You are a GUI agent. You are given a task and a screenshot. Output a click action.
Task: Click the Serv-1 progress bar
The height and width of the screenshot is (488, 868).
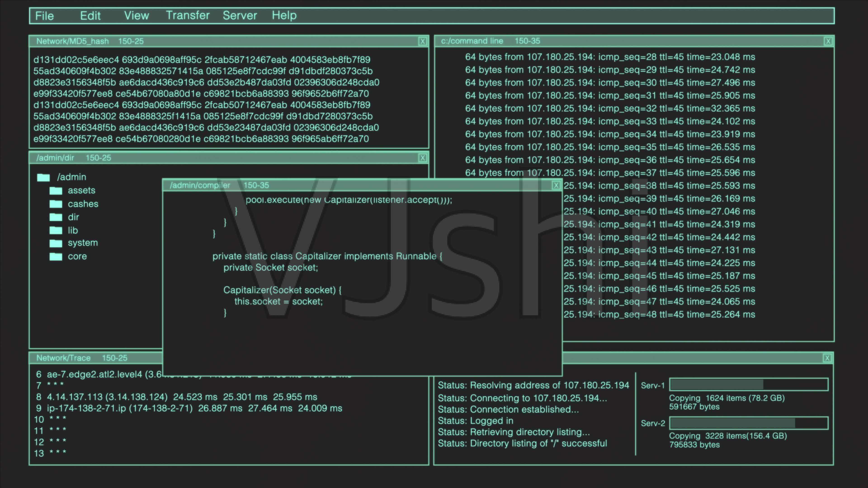click(749, 384)
